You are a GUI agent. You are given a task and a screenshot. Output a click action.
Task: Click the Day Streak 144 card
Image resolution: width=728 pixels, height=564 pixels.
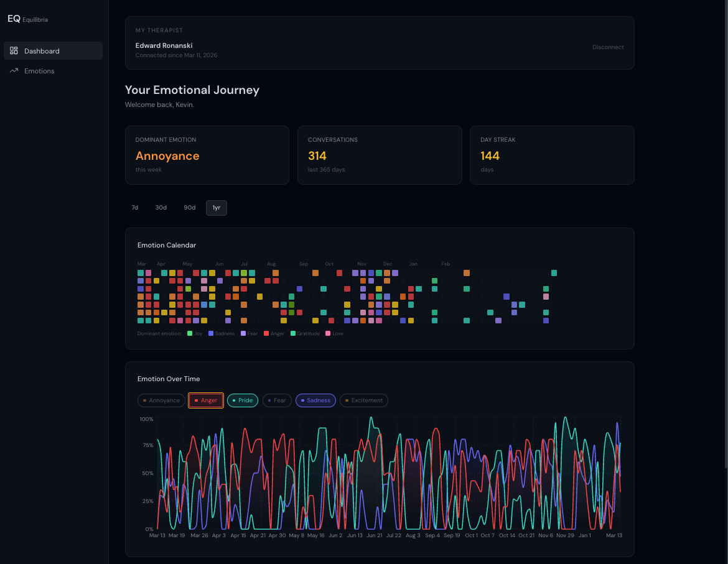click(552, 155)
